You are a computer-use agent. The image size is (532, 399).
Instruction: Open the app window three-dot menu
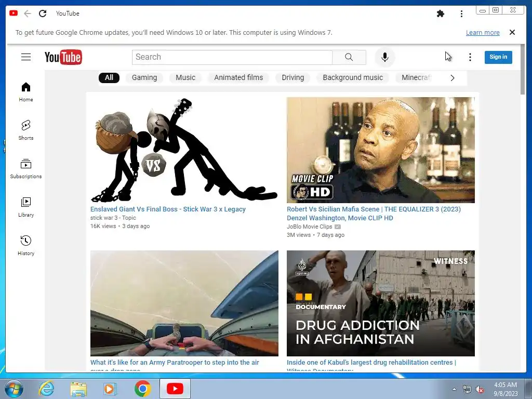[461, 14]
